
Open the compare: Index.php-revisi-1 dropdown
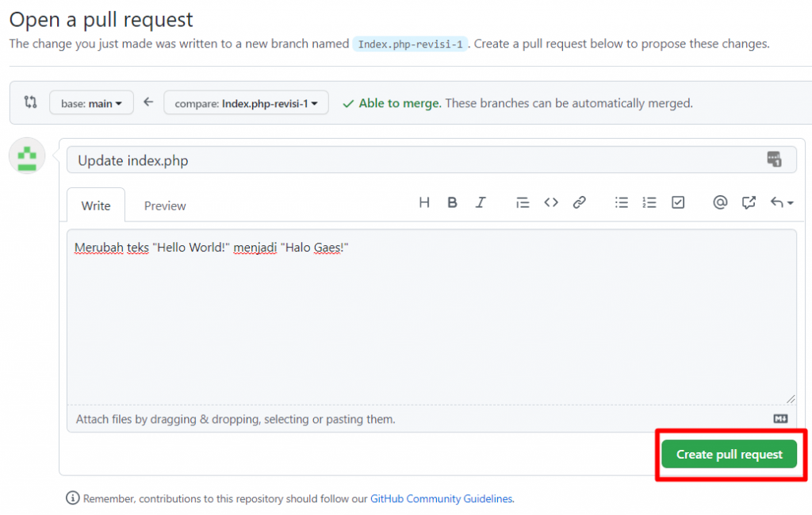point(246,103)
